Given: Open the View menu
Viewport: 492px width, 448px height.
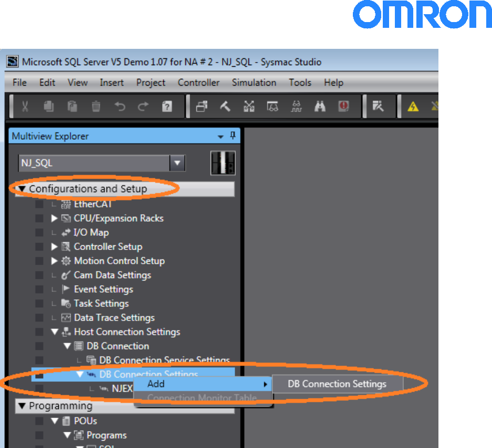Looking at the screenshot, I should point(78,82).
